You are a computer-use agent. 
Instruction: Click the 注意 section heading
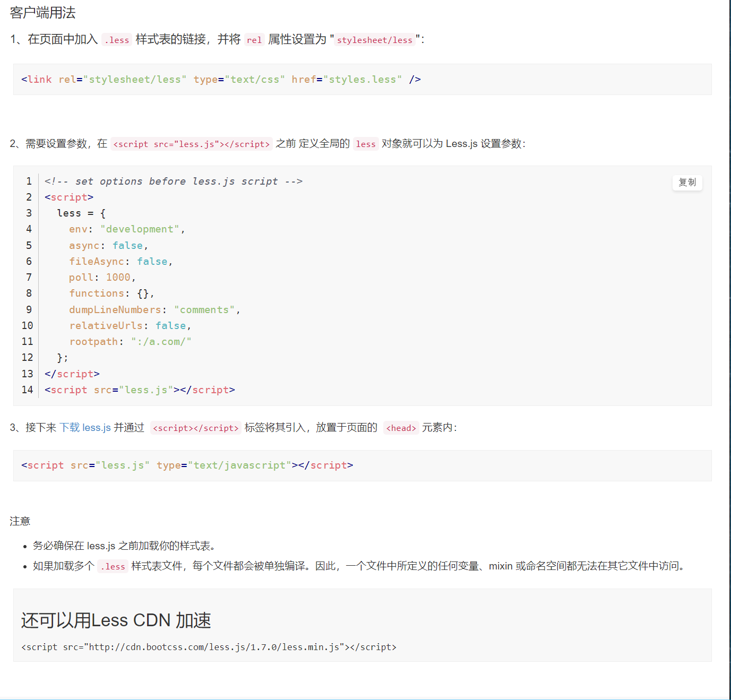coord(20,521)
